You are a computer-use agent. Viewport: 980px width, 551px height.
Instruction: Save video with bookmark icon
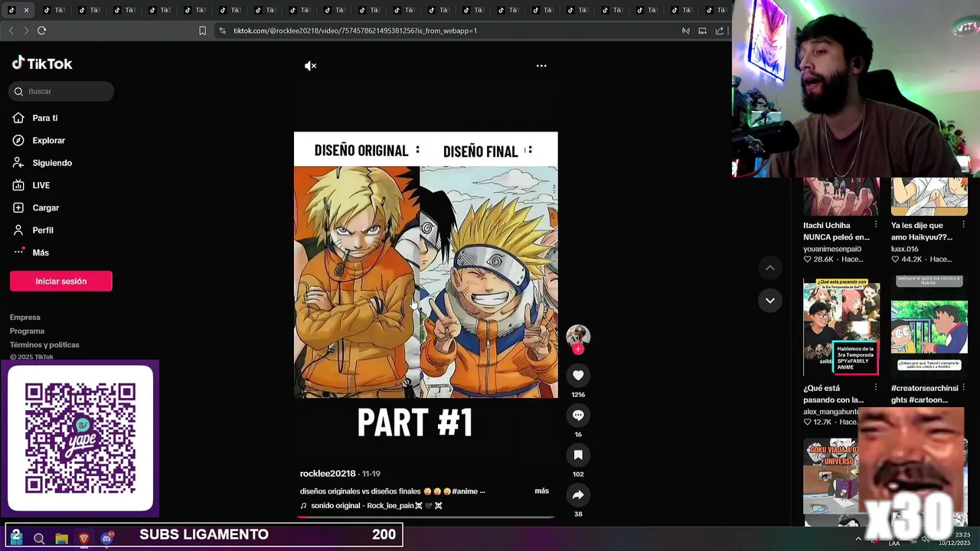pyautogui.click(x=578, y=455)
